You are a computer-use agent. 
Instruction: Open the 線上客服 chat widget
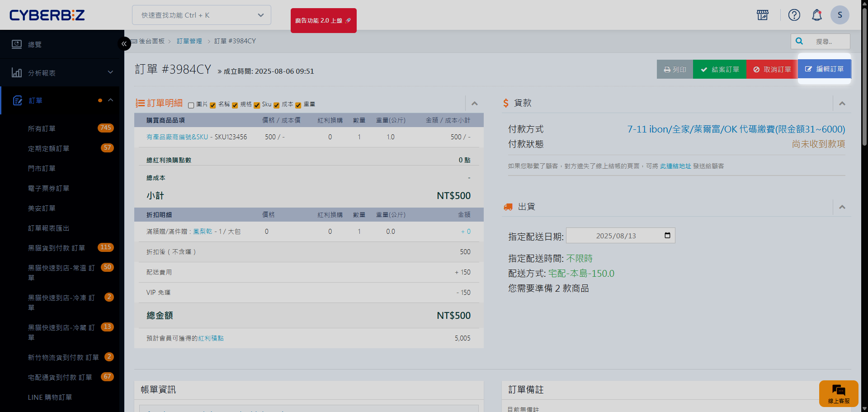coord(839,393)
